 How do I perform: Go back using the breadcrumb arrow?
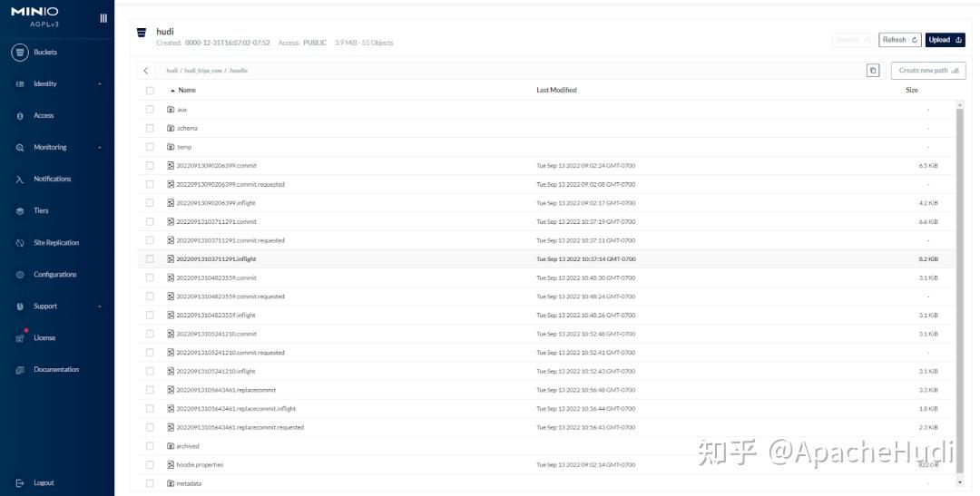(x=145, y=71)
